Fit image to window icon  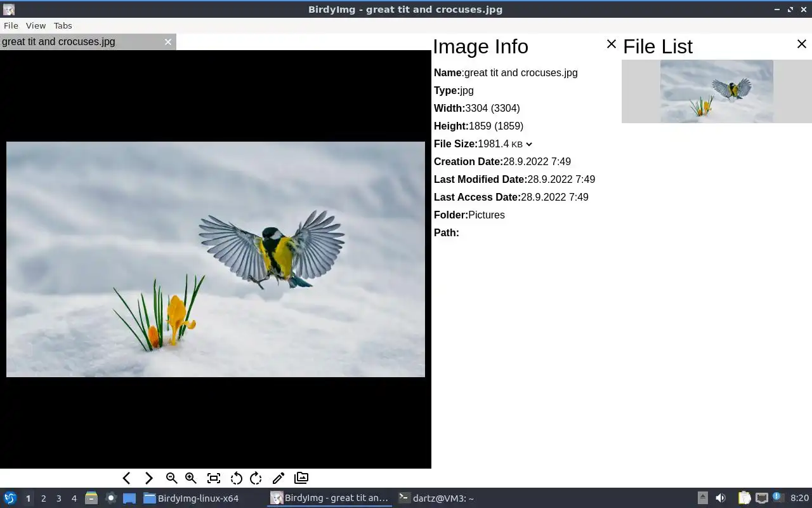[214, 478]
